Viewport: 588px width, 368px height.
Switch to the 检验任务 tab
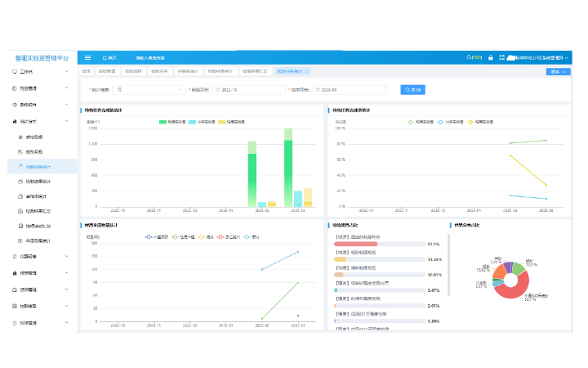click(x=159, y=71)
